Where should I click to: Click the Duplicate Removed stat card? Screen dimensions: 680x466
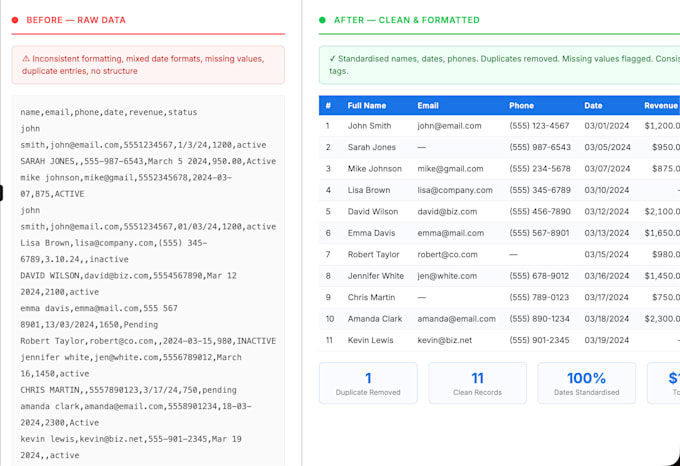coord(368,383)
